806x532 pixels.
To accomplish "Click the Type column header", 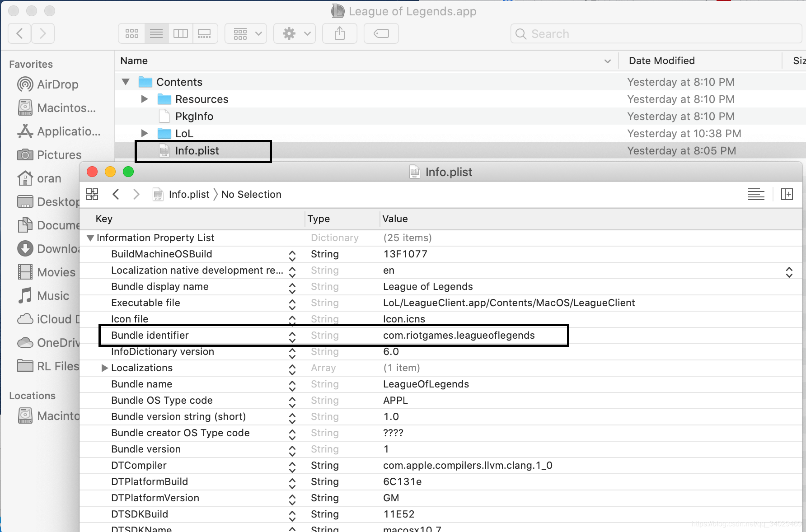I will pos(342,219).
